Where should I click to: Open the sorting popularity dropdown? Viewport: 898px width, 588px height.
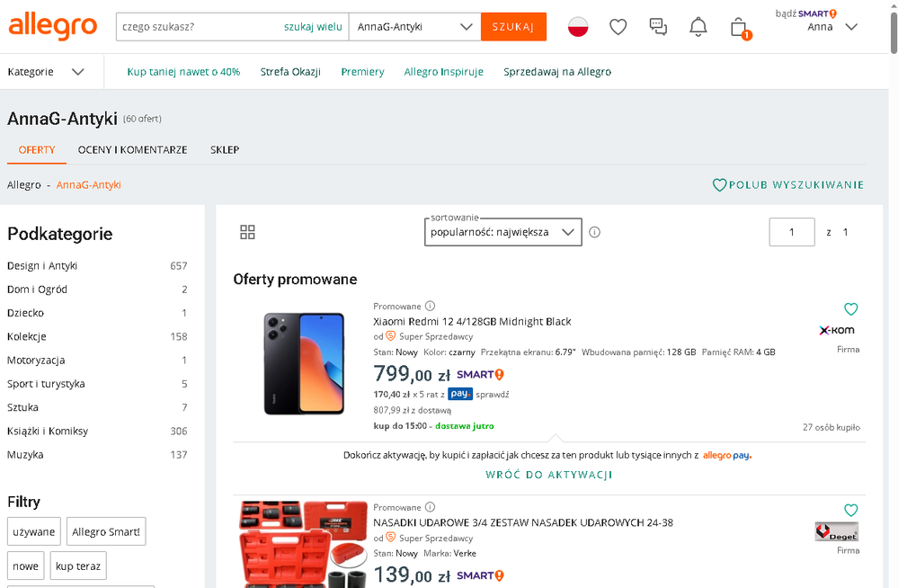click(502, 232)
